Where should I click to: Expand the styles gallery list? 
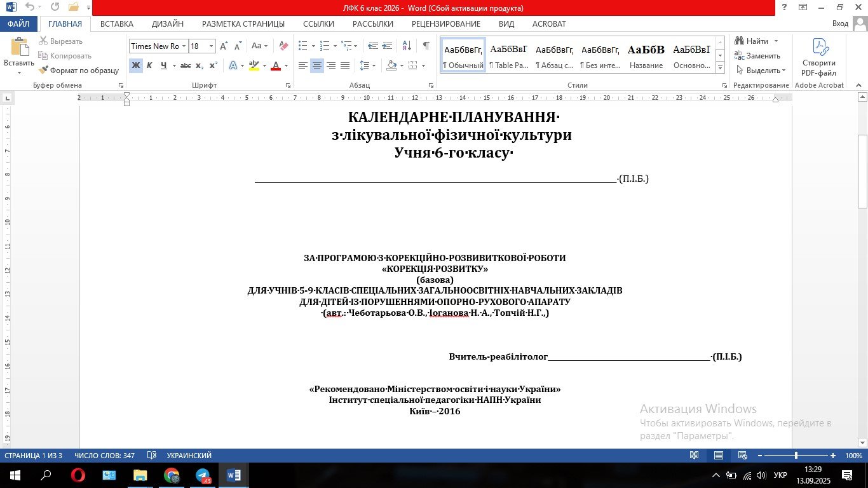pyautogui.click(x=720, y=67)
